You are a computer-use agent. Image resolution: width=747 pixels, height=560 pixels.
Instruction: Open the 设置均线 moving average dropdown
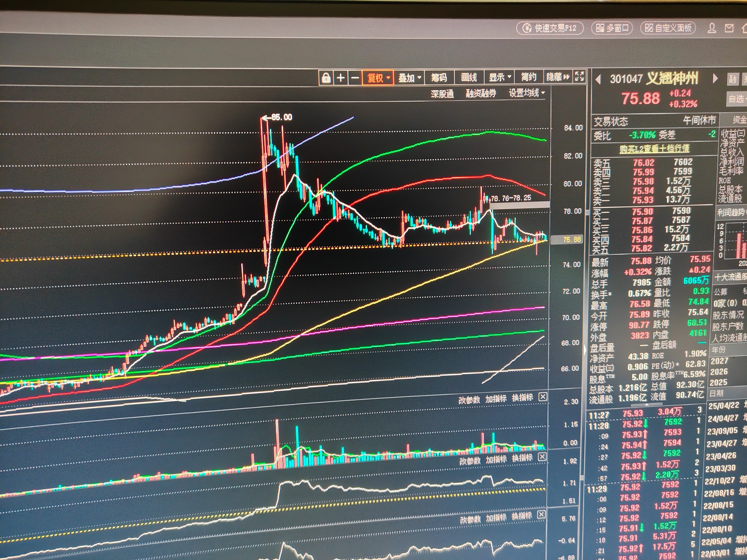527,93
